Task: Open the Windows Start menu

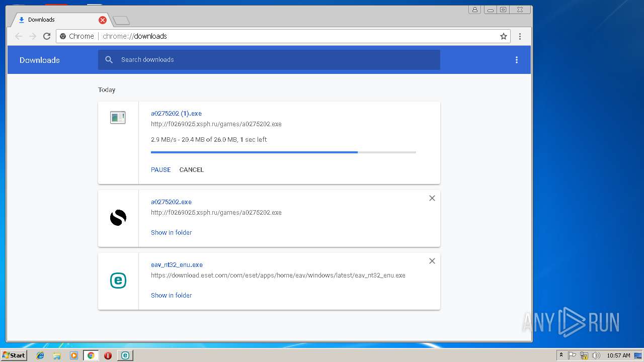Action: point(14,355)
